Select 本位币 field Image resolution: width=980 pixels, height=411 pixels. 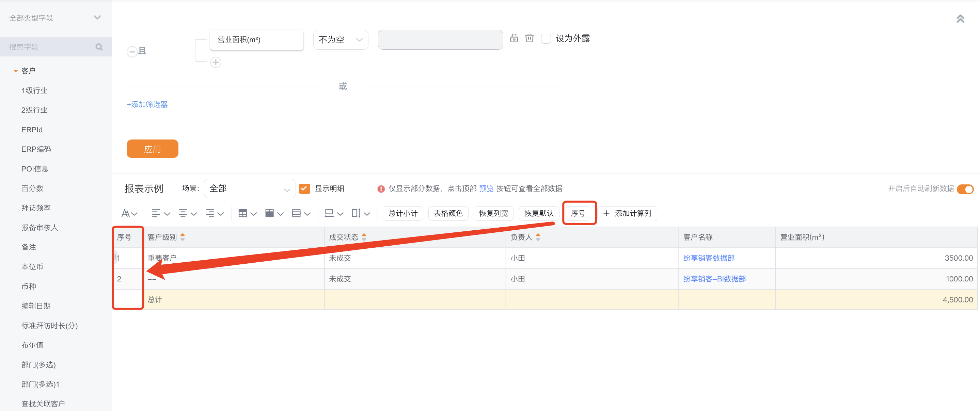coord(32,267)
